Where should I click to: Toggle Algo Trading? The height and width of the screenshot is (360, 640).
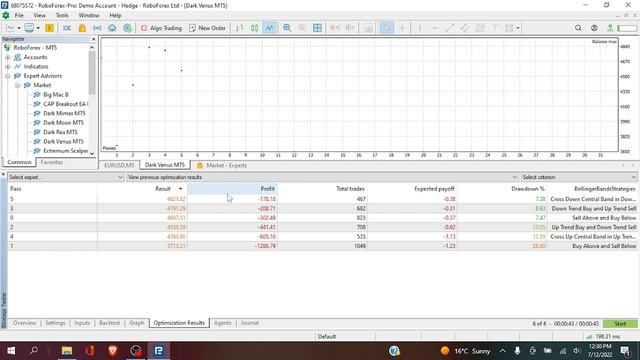pyautogui.click(x=161, y=28)
